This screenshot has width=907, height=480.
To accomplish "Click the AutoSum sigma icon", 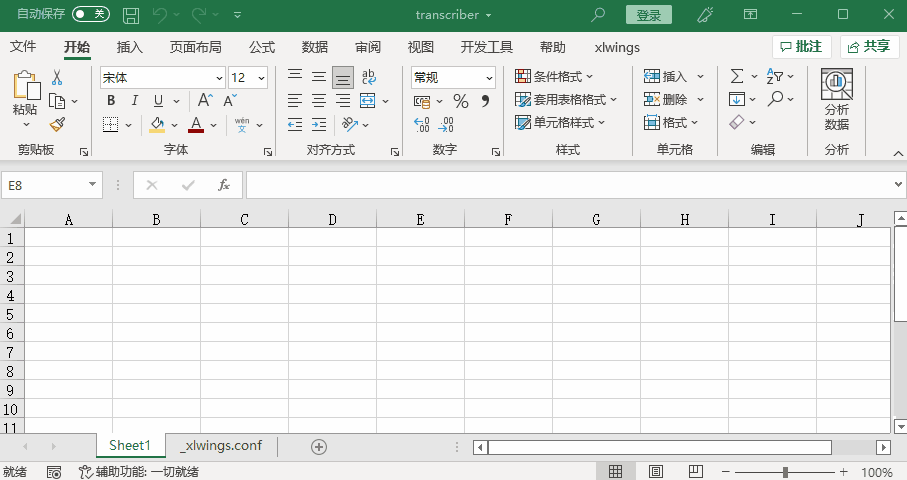I will click(737, 77).
